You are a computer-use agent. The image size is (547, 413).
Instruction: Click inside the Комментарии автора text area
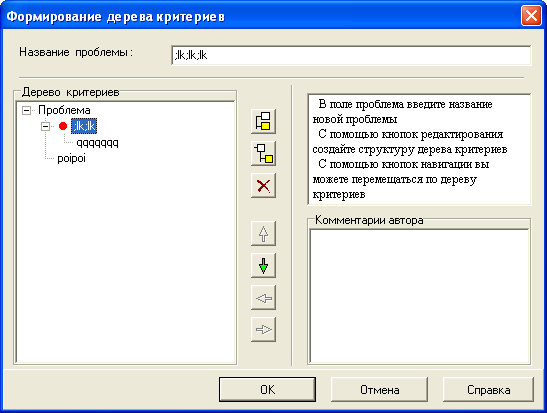click(420, 296)
